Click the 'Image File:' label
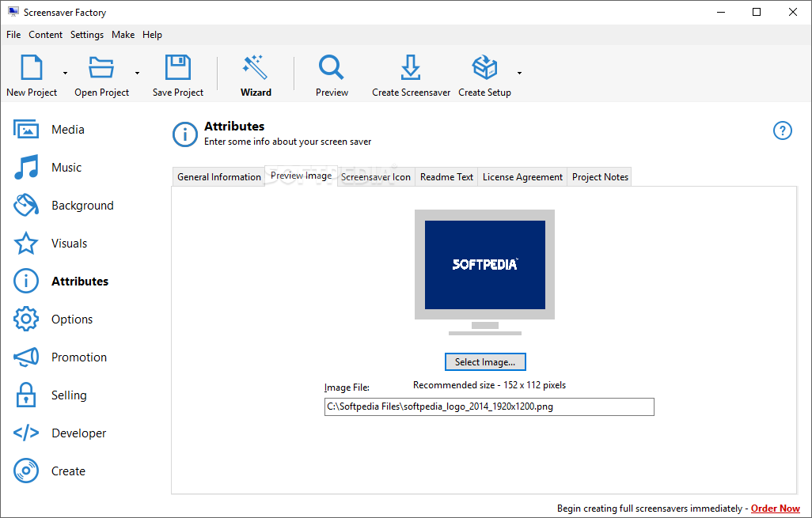Image resolution: width=812 pixels, height=518 pixels. coord(347,388)
